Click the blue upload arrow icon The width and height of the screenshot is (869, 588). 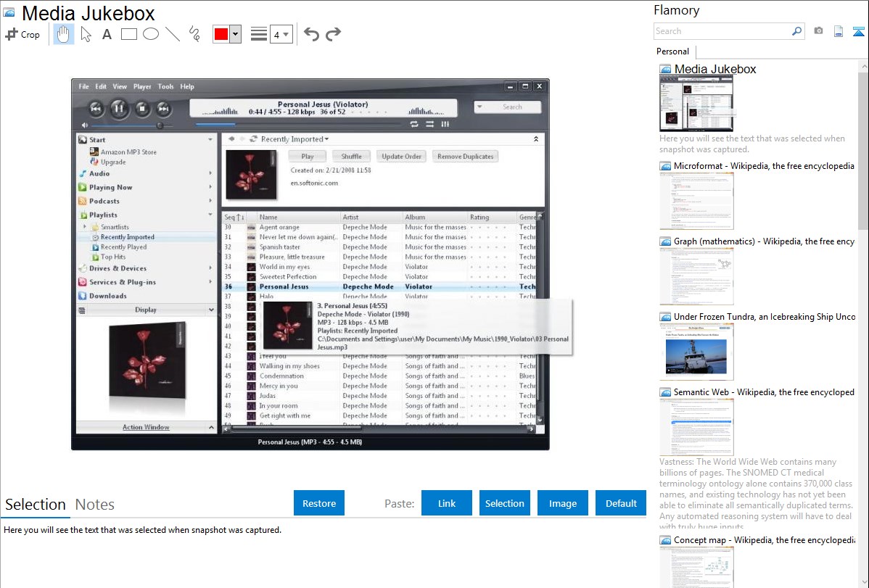tap(858, 31)
